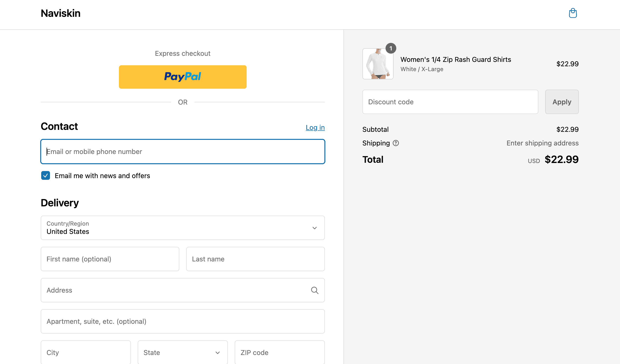Click the Discount code field
Viewport: 620px width, 364px height.
[450, 102]
